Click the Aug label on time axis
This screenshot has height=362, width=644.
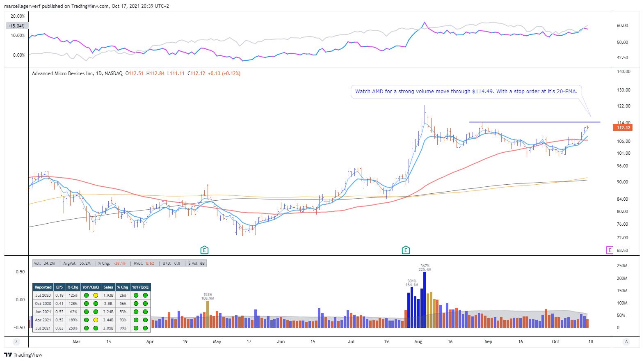point(418,341)
